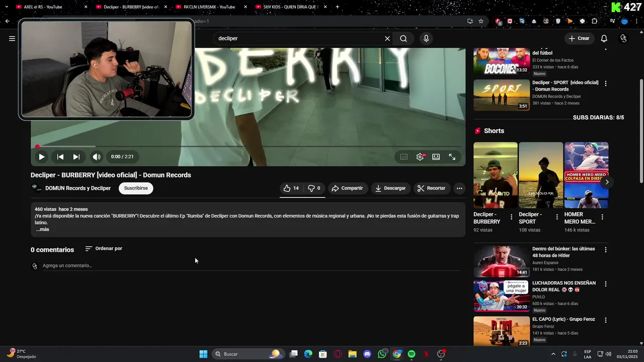
Task: Skip to previous video in player
Action: [x=60, y=157]
